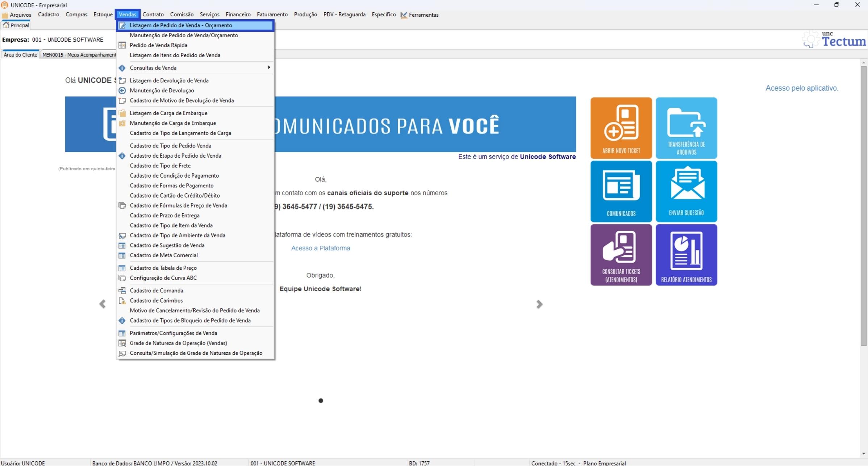Go to the next banner slide
The image size is (868, 466).
(539, 304)
